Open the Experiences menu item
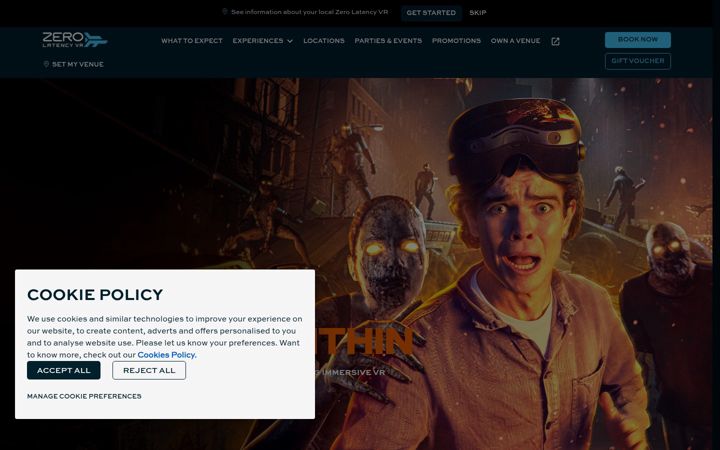 (258, 41)
